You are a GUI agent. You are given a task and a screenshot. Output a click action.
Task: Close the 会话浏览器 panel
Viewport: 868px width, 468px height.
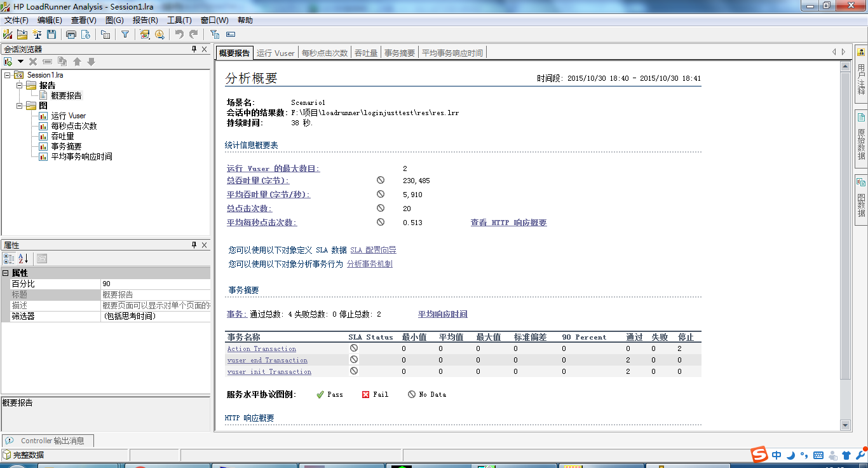(x=205, y=49)
